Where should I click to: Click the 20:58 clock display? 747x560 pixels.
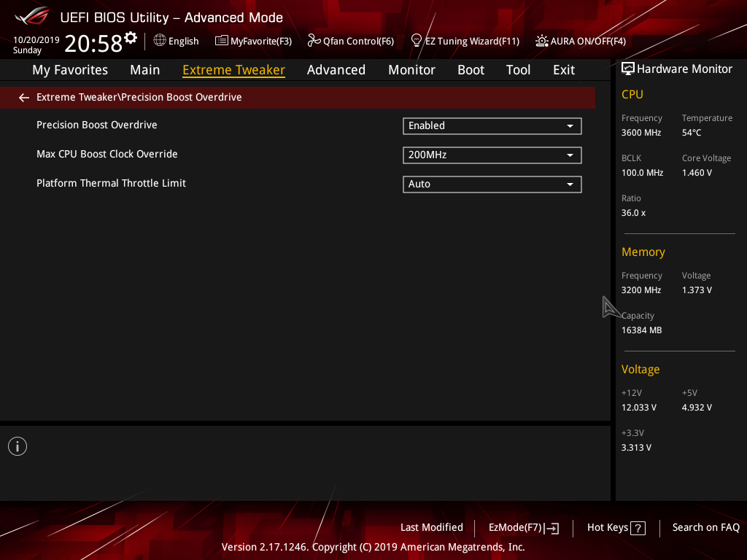click(93, 43)
